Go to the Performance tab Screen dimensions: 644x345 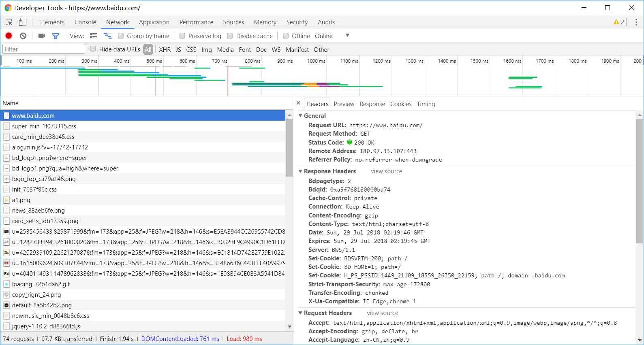coord(196,22)
